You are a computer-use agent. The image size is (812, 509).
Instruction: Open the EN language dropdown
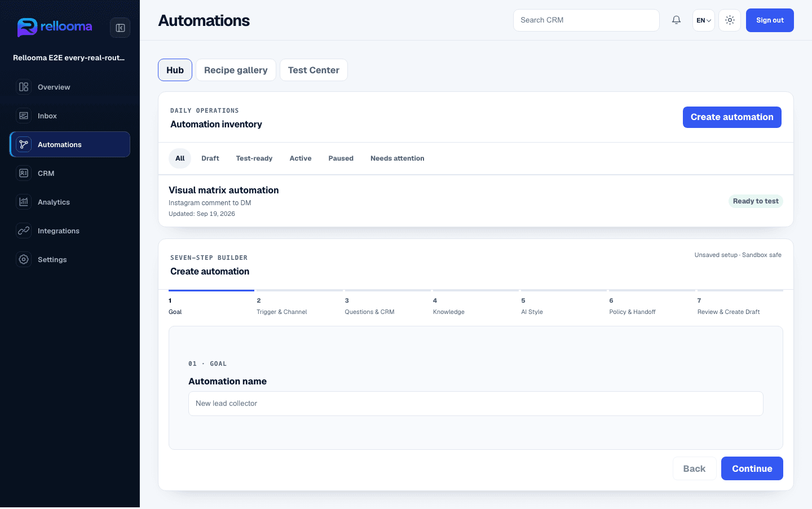click(704, 20)
